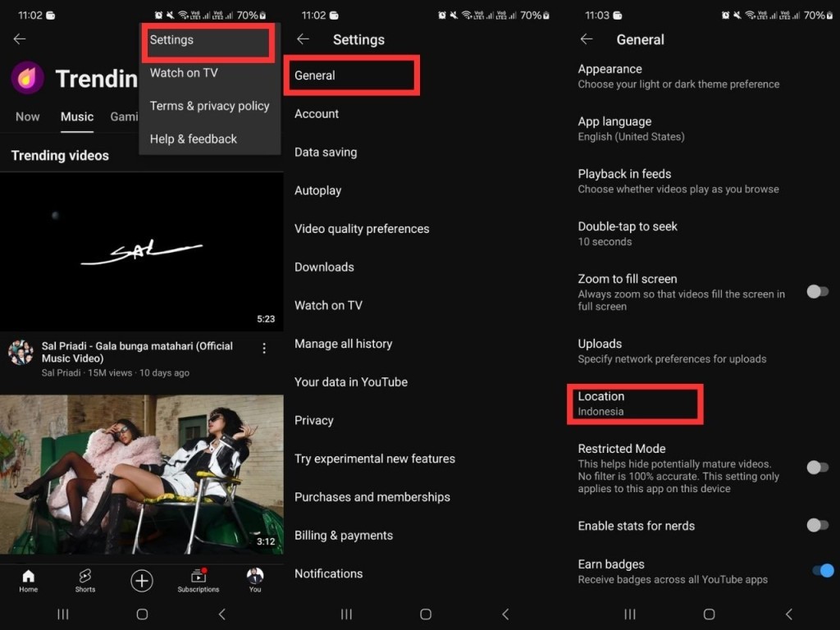Tap the Trending flame logo
Image resolution: width=840 pixels, height=630 pixels.
27,79
